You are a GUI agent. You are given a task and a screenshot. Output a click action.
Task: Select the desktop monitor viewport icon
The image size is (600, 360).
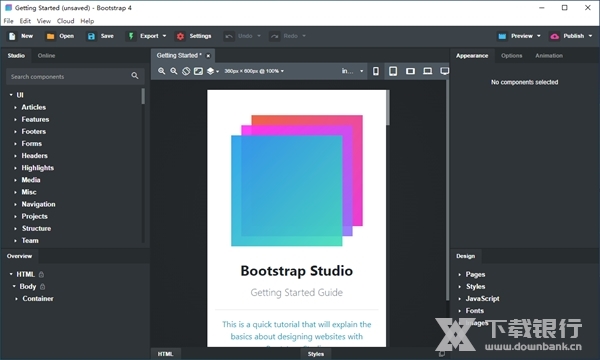(x=444, y=71)
